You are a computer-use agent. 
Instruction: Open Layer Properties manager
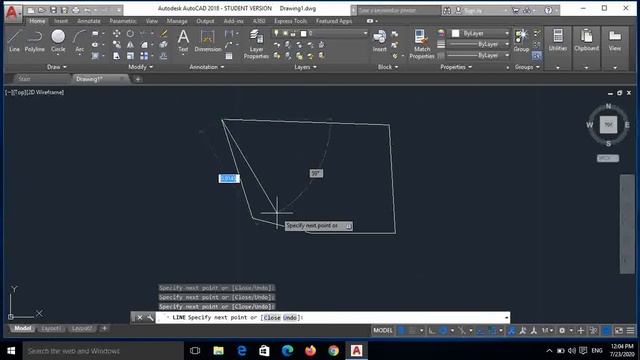(x=256, y=44)
